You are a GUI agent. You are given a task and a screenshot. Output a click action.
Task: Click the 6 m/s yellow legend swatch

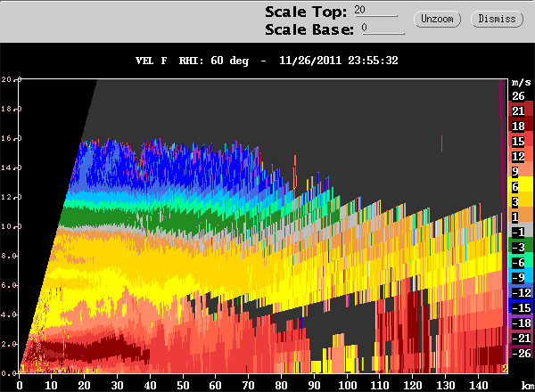(x=521, y=186)
